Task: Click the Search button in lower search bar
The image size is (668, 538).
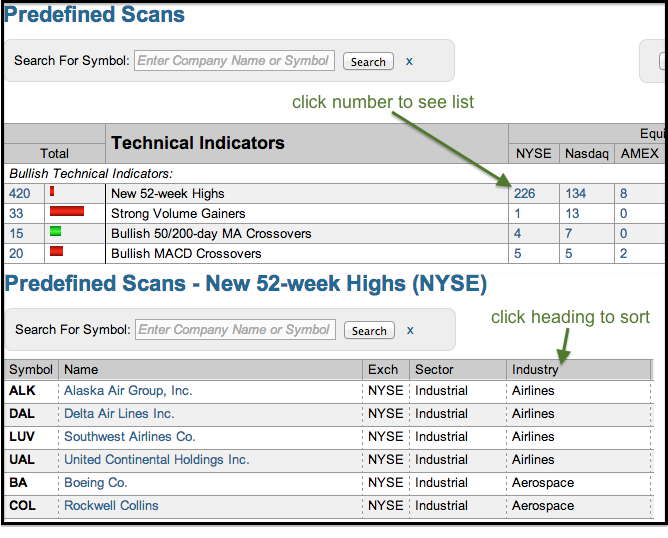Action: click(369, 331)
